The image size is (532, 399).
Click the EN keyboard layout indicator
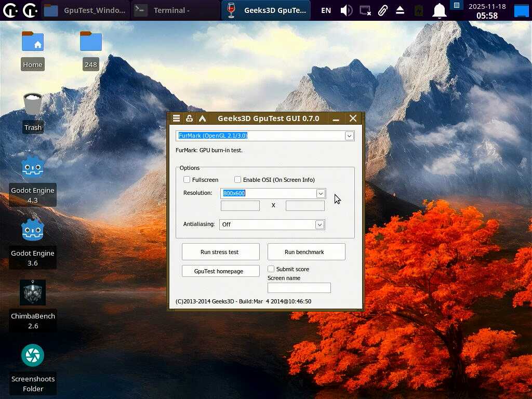click(x=326, y=10)
